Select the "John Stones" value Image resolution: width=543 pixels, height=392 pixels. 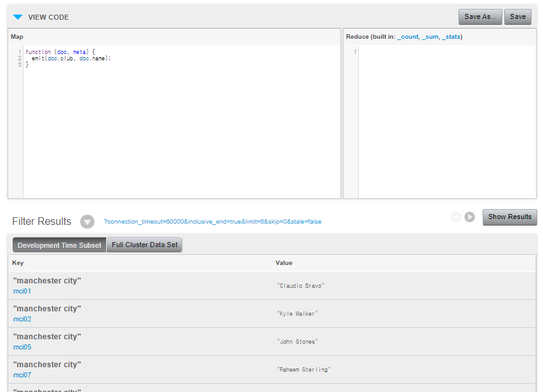(x=297, y=342)
